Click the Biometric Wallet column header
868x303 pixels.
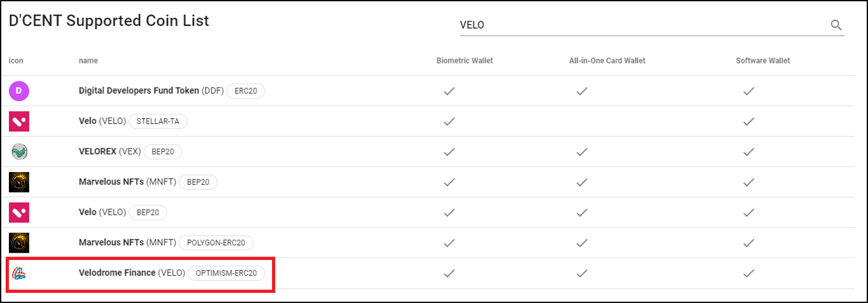point(464,60)
